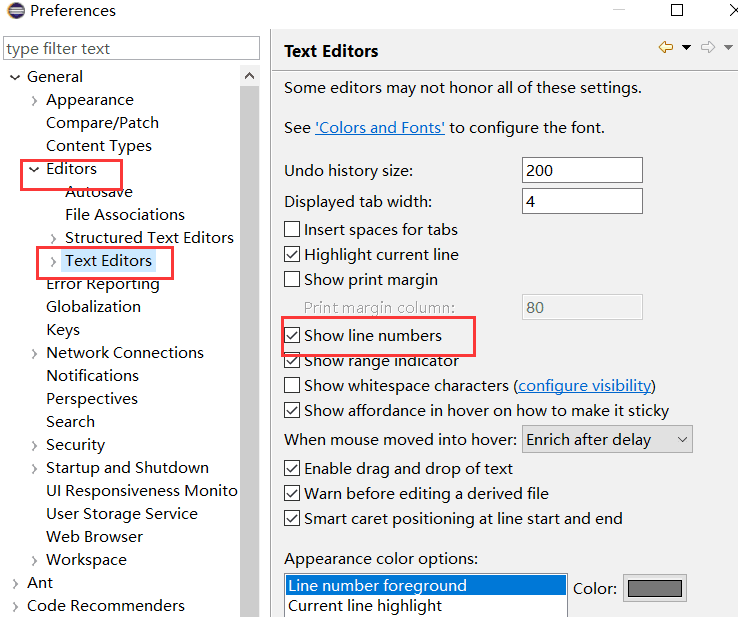Toggle the Show print margin checkbox

pos(292,280)
